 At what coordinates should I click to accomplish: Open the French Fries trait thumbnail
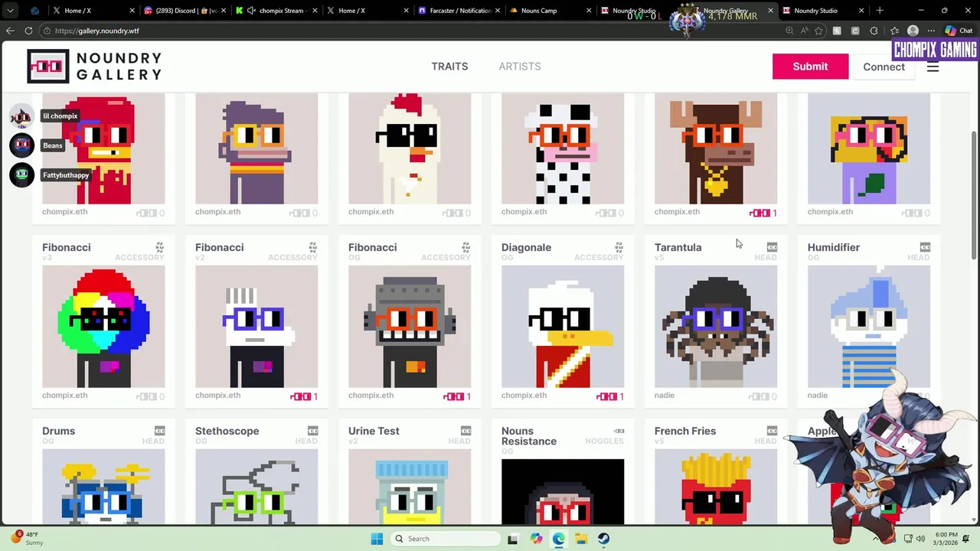(x=716, y=487)
